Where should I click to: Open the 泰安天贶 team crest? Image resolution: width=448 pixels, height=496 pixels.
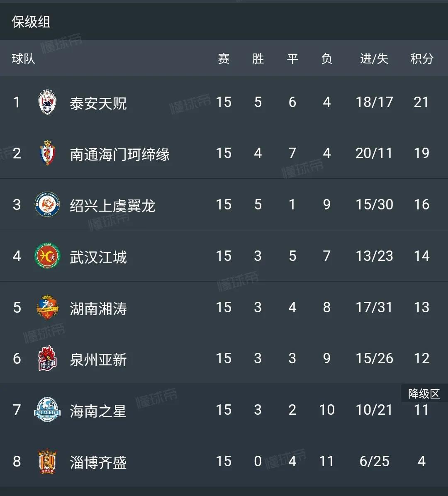[47, 102]
